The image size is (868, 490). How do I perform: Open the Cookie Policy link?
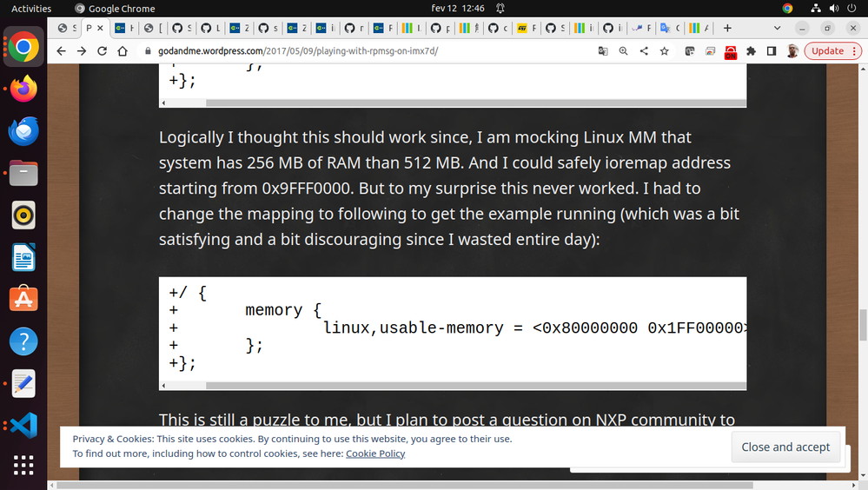click(375, 454)
